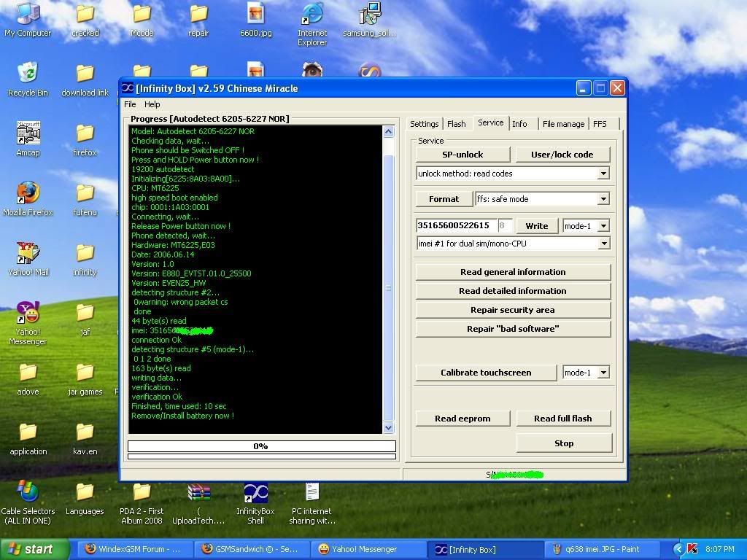Switch to the Settings tab
The image size is (747, 560).
point(424,124)
